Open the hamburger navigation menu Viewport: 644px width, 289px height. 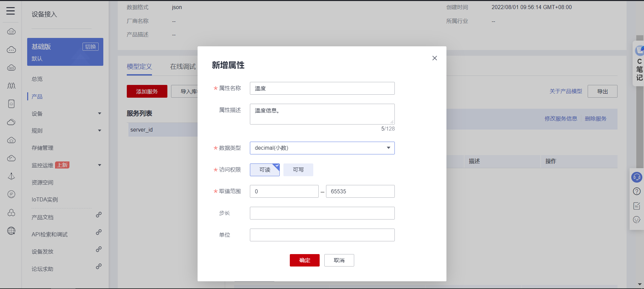click(11, 11)
